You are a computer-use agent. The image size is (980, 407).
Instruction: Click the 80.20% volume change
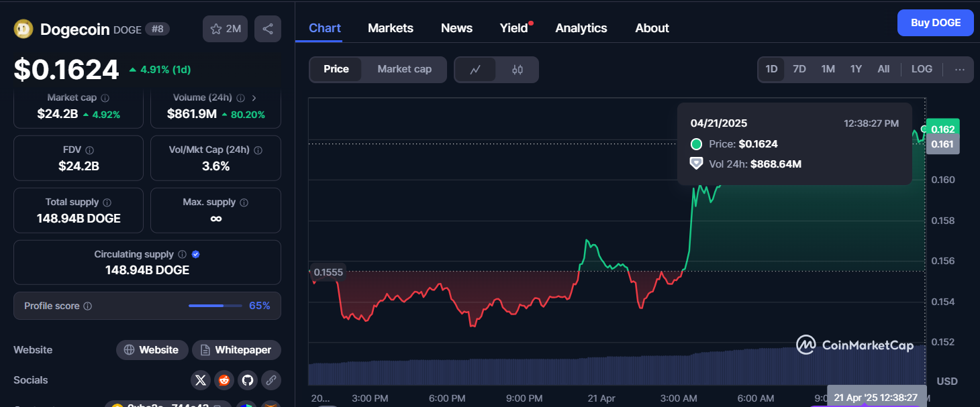[244, 115]
